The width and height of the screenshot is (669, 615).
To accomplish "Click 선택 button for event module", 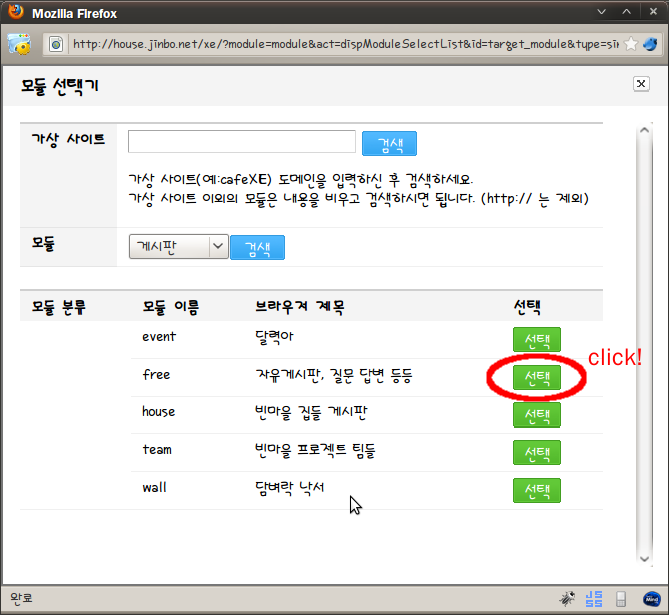I will 537,340.
